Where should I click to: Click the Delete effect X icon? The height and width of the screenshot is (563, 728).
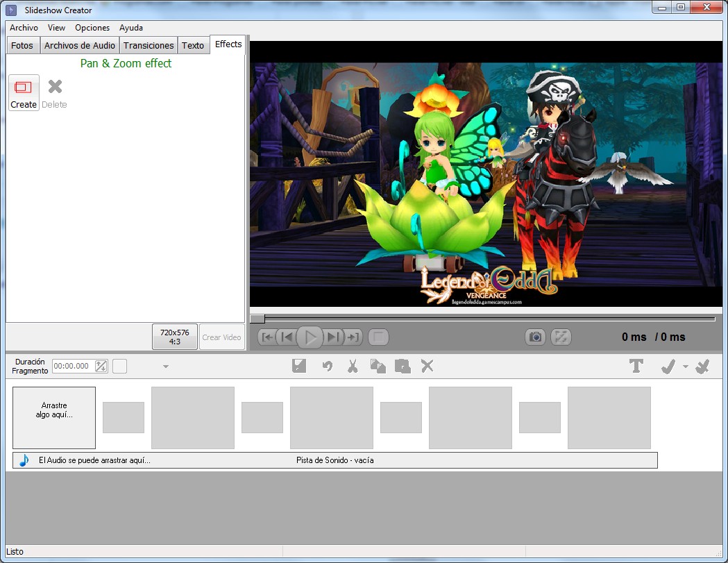55,87
